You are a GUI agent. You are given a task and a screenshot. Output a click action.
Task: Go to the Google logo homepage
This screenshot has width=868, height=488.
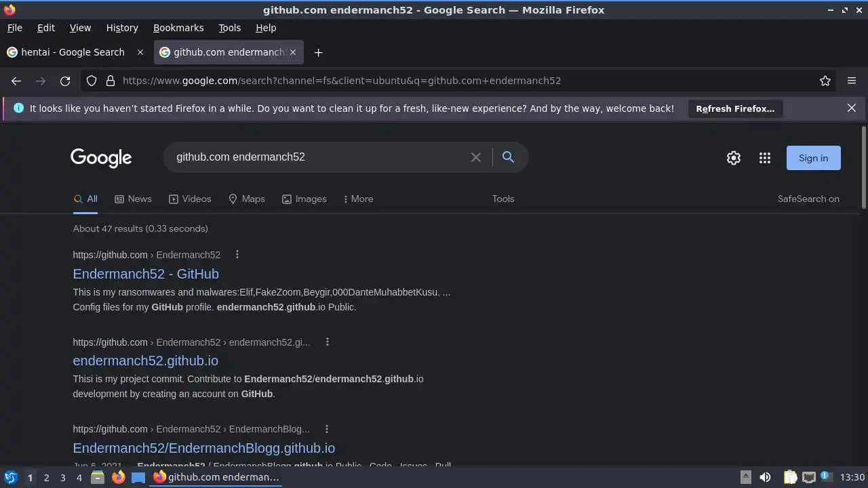click(x=101, y=158)
